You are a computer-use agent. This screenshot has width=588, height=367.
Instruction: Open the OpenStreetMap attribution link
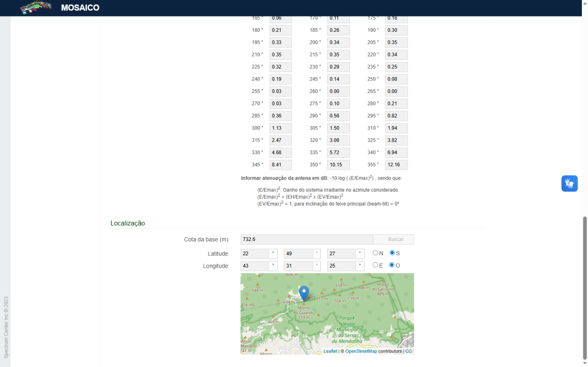coord(361,351)
